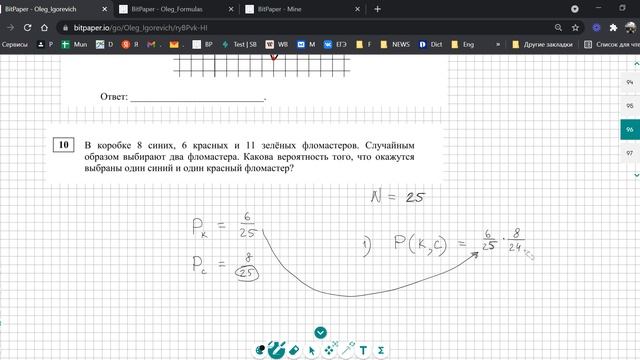The image size is (640, 360).
Task: Collapse the bottom toolbar with chevron
Action: point(320,333)
